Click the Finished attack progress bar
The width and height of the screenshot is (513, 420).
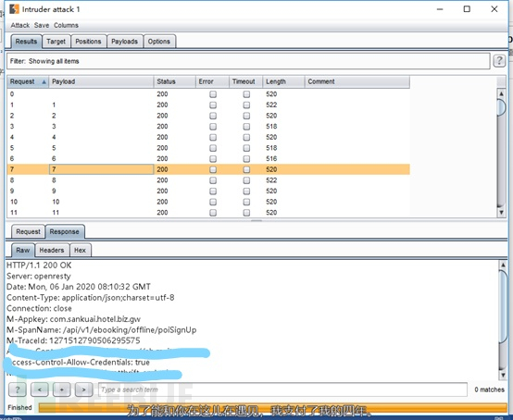[x=272, y=407]
